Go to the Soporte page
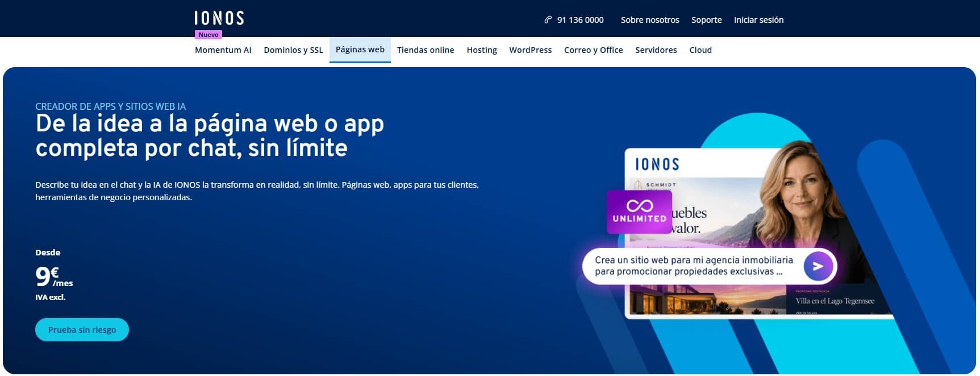 [x=707, y=20]
